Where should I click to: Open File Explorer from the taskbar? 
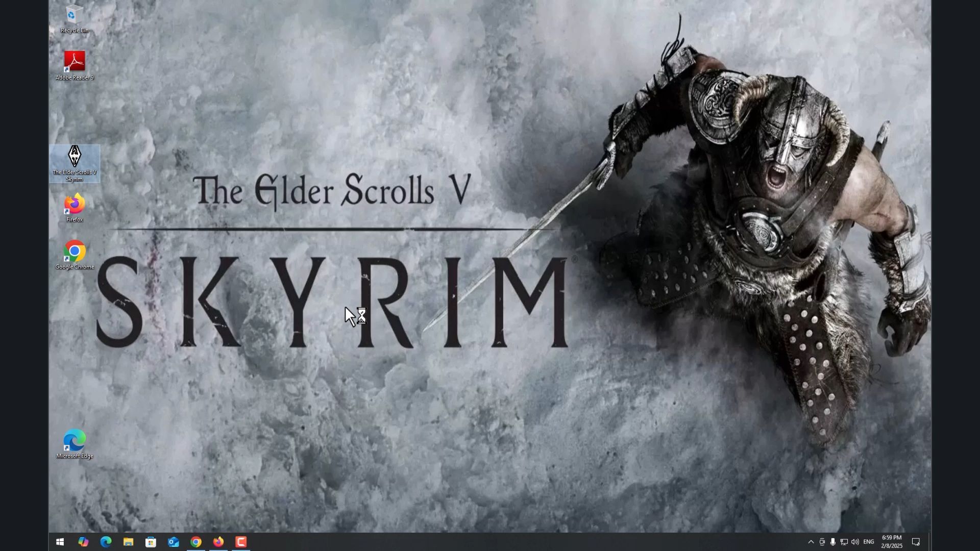(128, 542)
